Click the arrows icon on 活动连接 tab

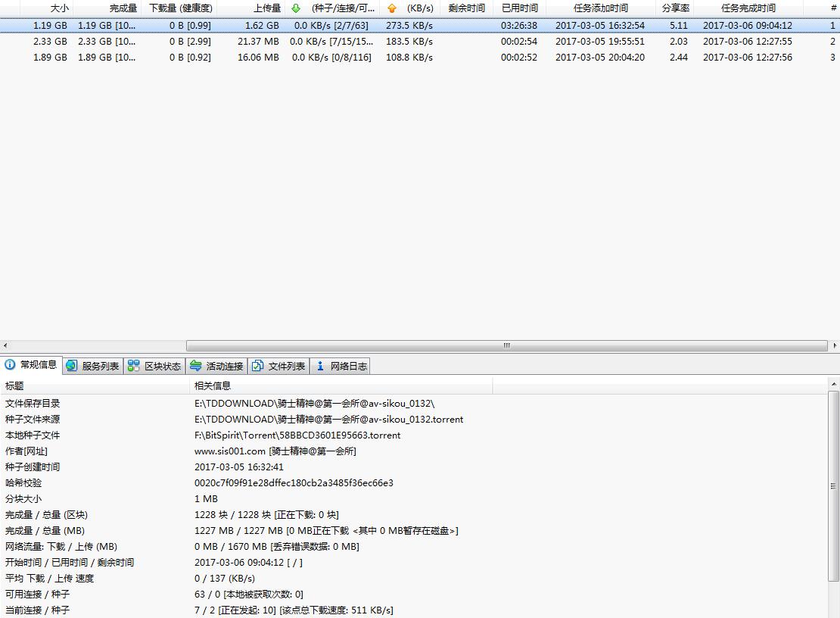[x=196, y=366]
